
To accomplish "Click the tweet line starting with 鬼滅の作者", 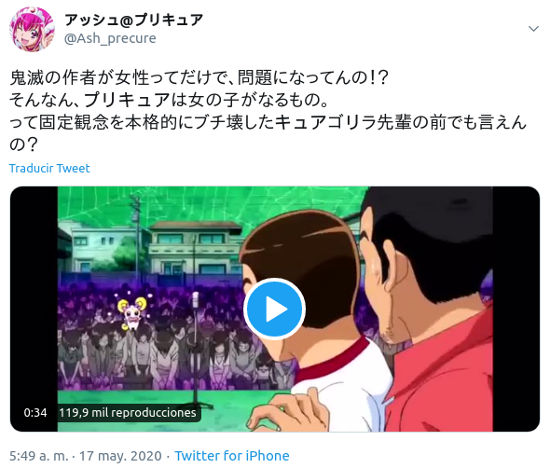I will point(199,78).
